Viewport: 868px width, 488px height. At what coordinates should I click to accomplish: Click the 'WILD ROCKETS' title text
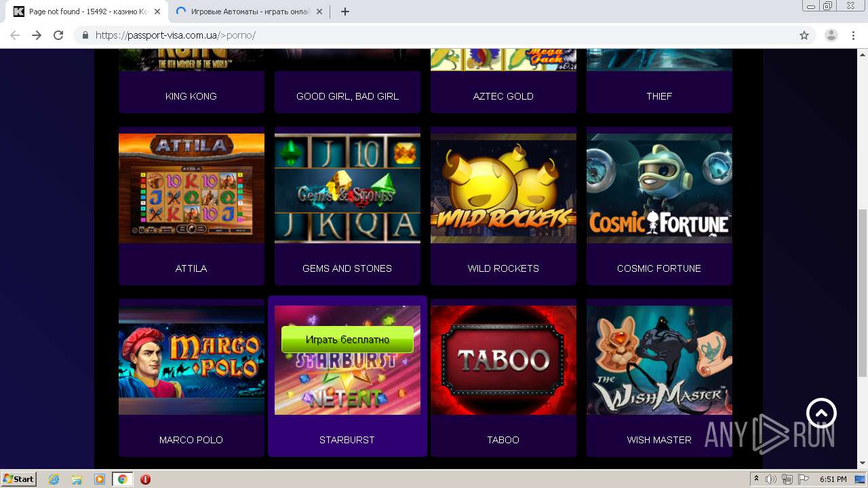click(503, 268)
